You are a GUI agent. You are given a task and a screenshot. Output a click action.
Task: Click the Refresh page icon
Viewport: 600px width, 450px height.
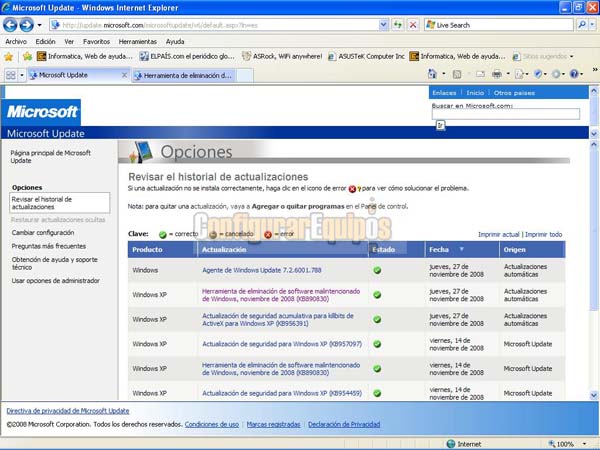click(x=398, y=25)
